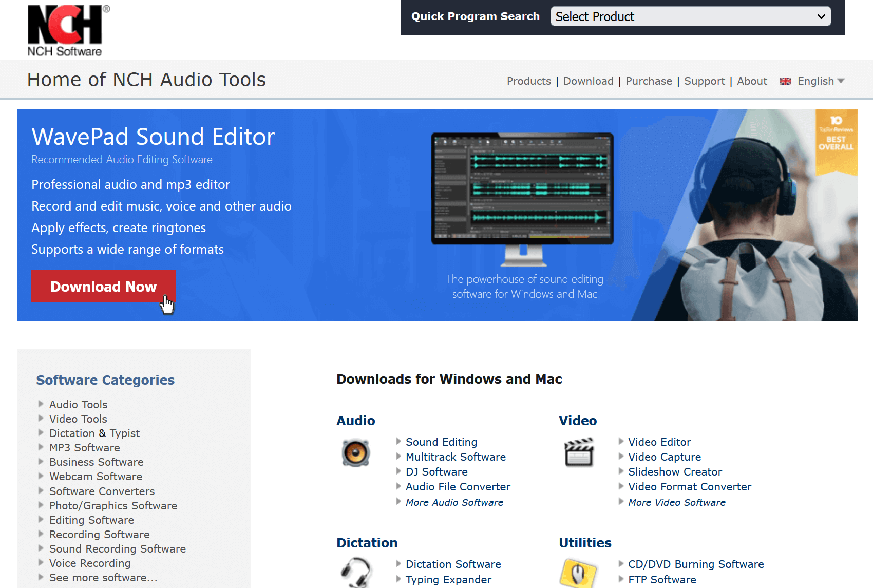Open the Video Editor link
Image resolution: width=873 pixels, height=588 pixels.
pos(659,442)
